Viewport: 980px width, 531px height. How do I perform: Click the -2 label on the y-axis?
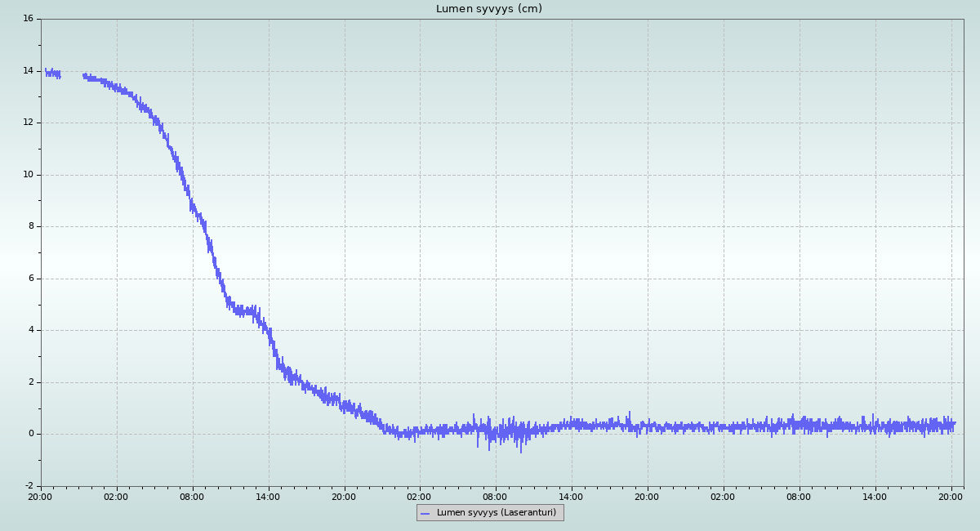coord(29,486)
